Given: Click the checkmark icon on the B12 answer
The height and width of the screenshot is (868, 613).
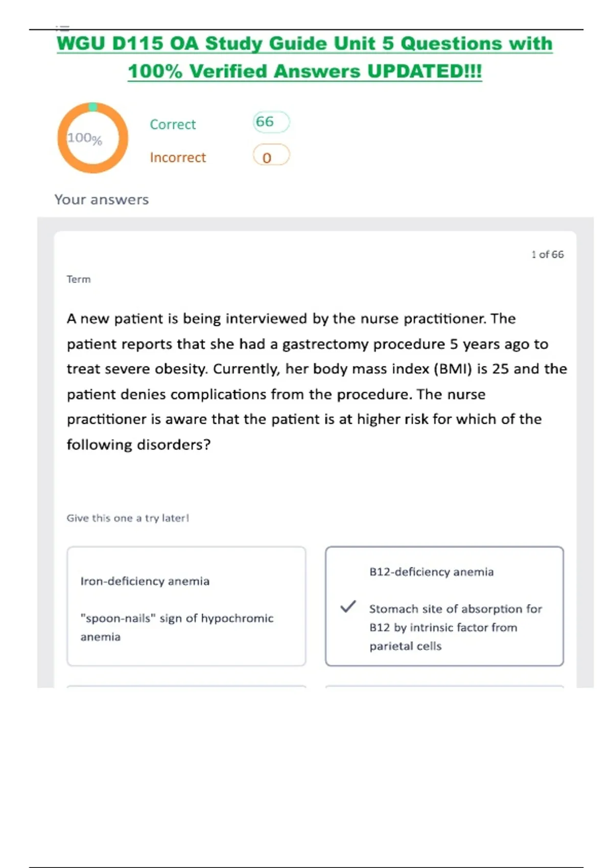Looking at the screenshot, I should click(x=348, y=607).
